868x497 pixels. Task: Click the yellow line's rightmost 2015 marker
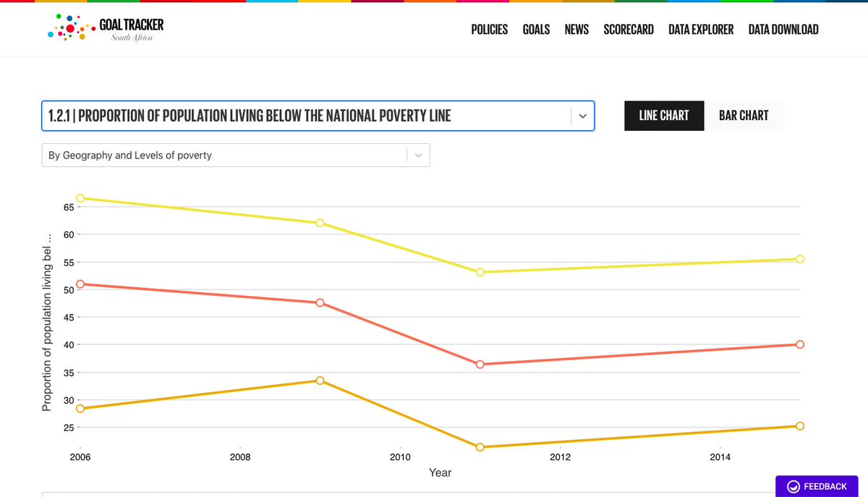pyautogui.click(x=799, y=258)
